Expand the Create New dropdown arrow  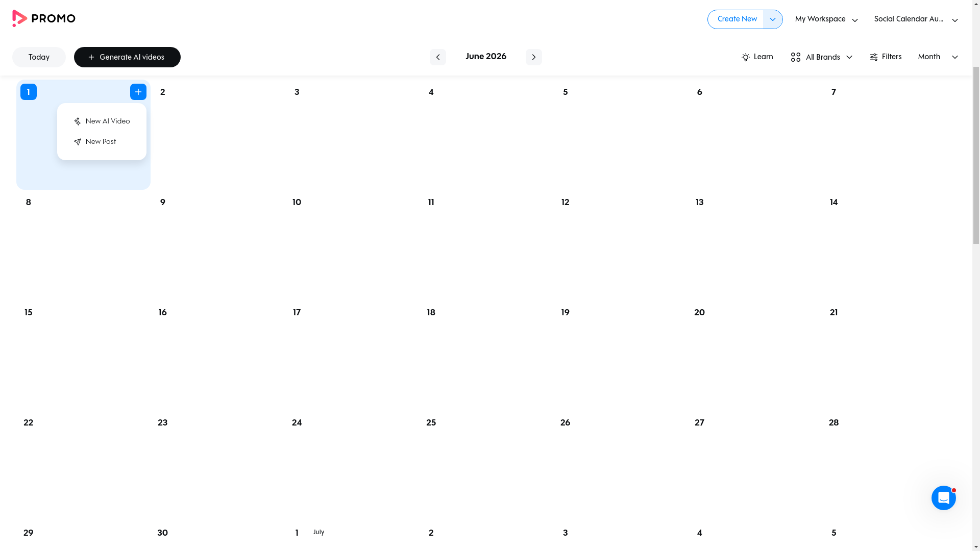coord(773,19)
